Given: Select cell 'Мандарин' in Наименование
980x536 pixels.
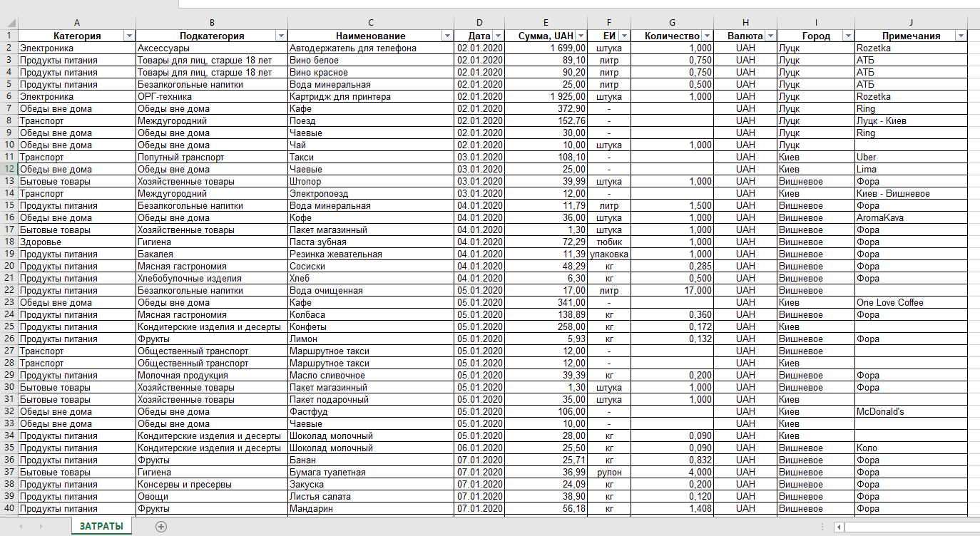Looking at the screenshot, I should click(x=371, y=508).
